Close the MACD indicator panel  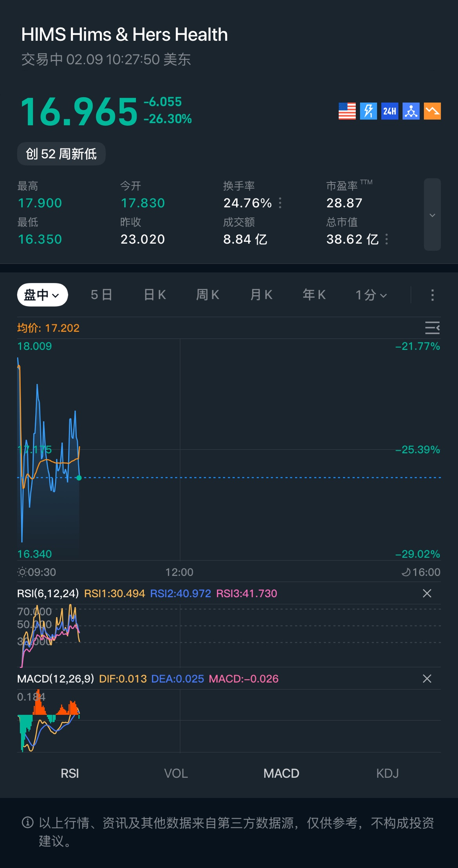(427, 679)
